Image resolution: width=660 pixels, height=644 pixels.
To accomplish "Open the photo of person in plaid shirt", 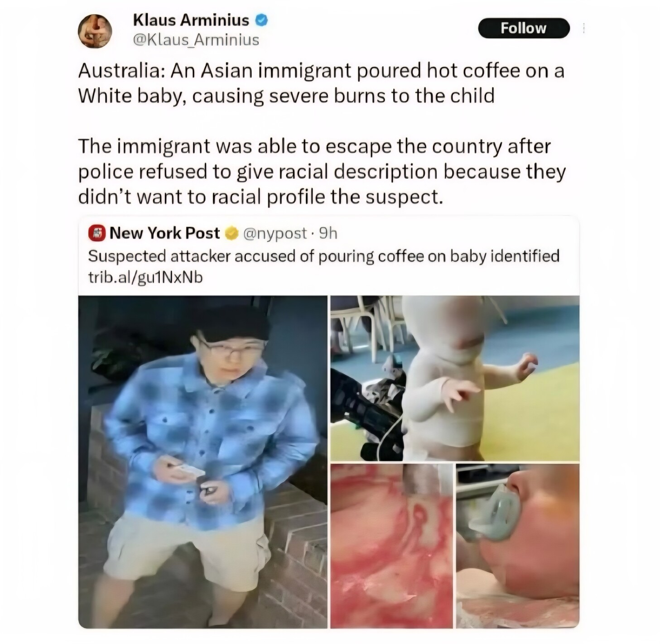I will [202, 461].
